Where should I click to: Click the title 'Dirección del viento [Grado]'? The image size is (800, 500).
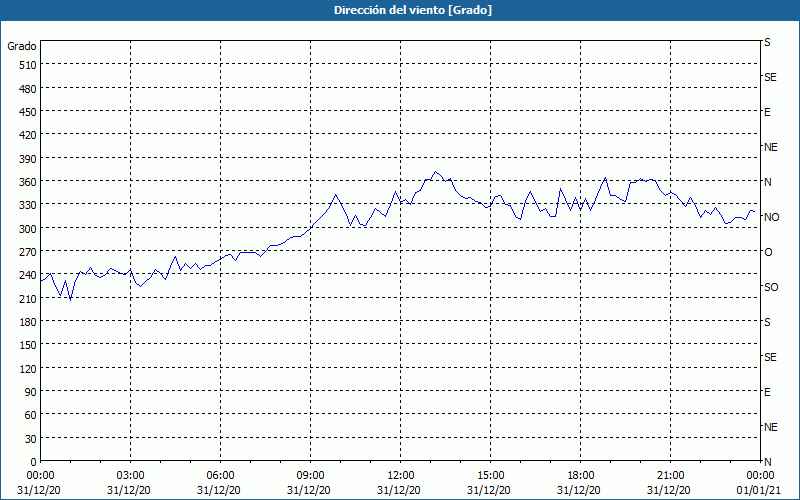[413, 10]
